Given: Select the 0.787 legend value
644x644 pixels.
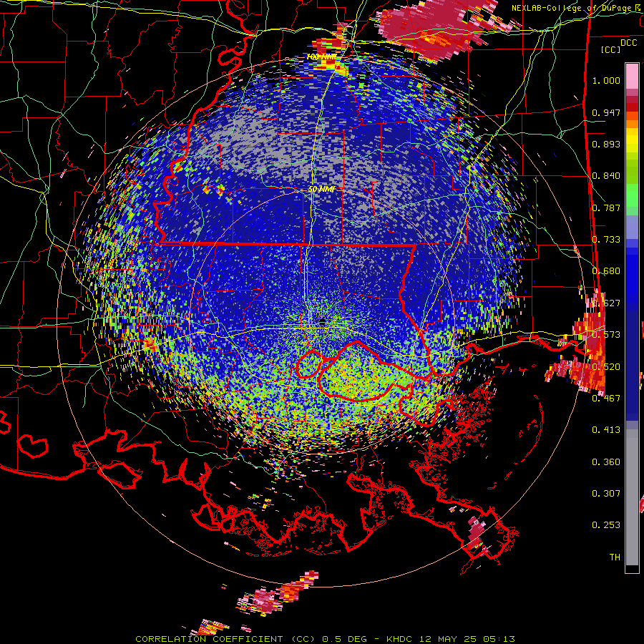Looking at the screenshot, I should [606, 208].
